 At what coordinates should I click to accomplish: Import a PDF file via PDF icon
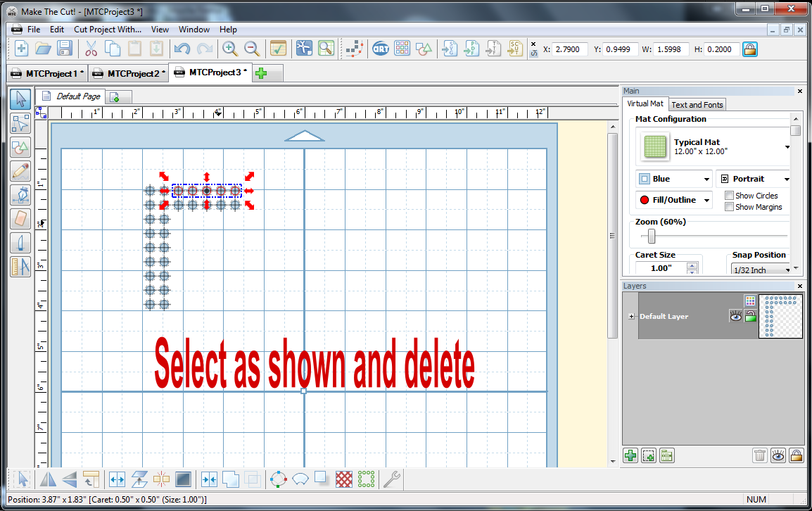471,49
